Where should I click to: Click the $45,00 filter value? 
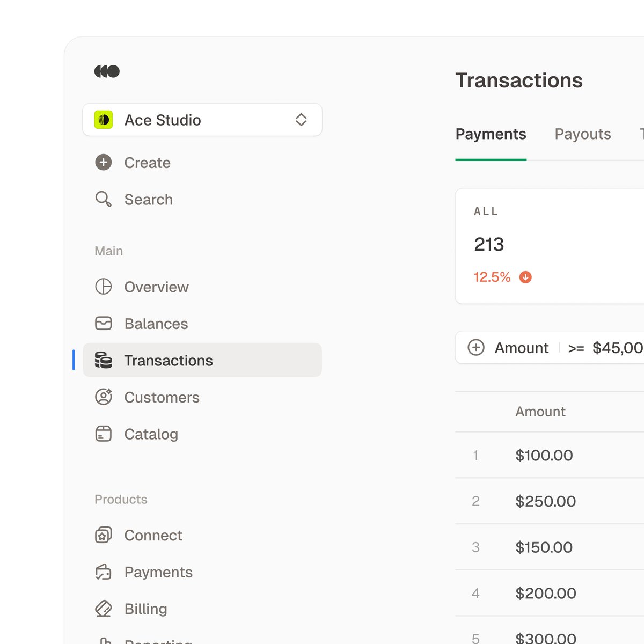[618, 348]
